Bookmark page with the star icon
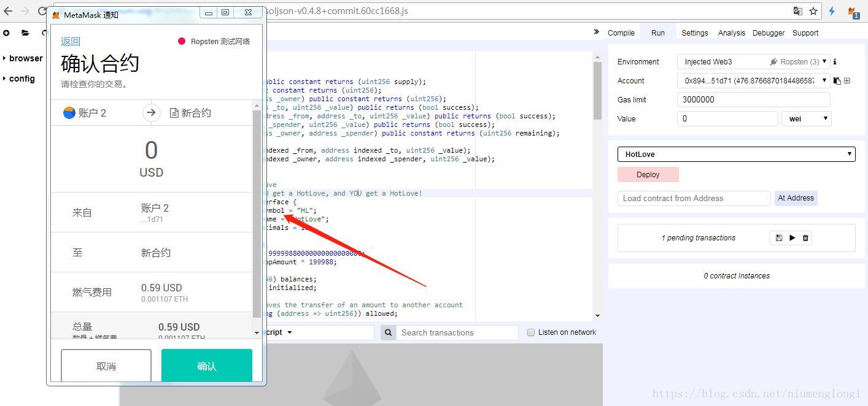The image size is (868, 406). point(813,11)
